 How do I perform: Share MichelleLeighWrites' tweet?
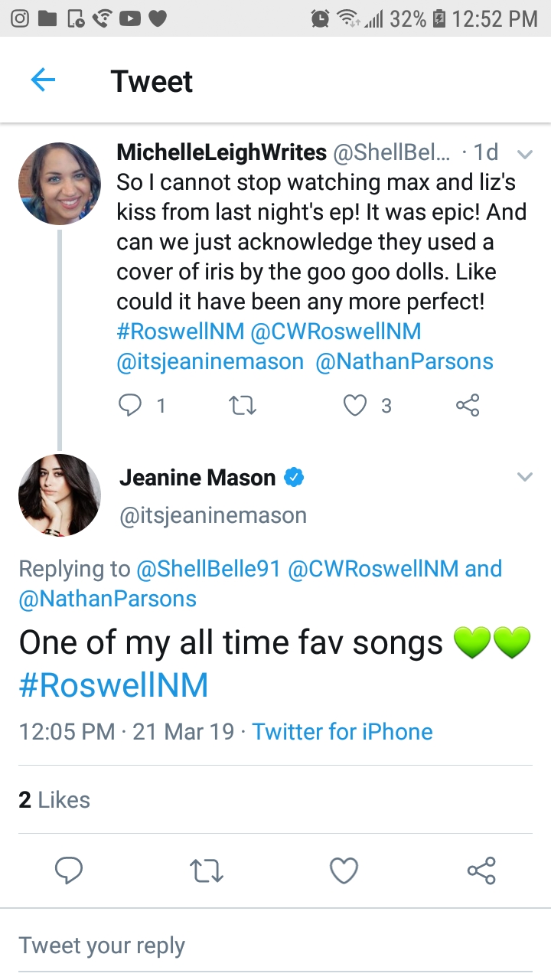tap(468, 405)
